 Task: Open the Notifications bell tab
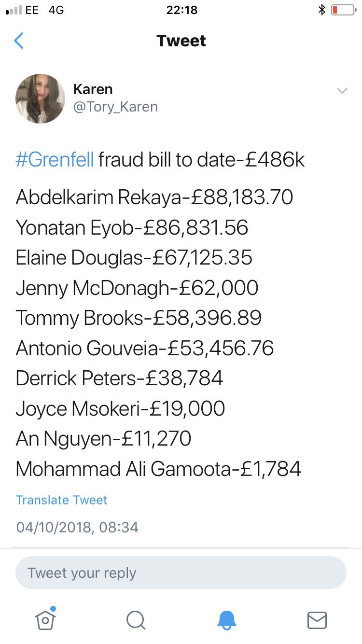click(x=226, y=620)
